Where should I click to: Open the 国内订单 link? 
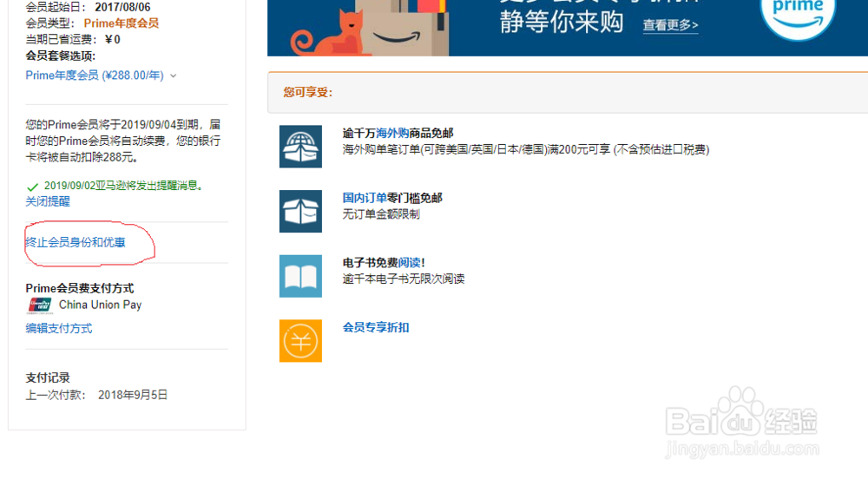365,198
